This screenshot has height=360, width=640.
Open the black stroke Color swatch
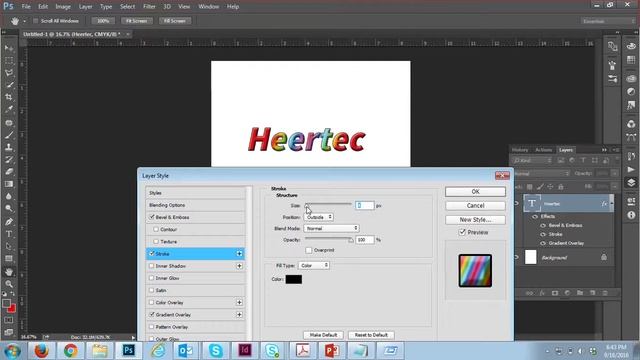(293, 279)
